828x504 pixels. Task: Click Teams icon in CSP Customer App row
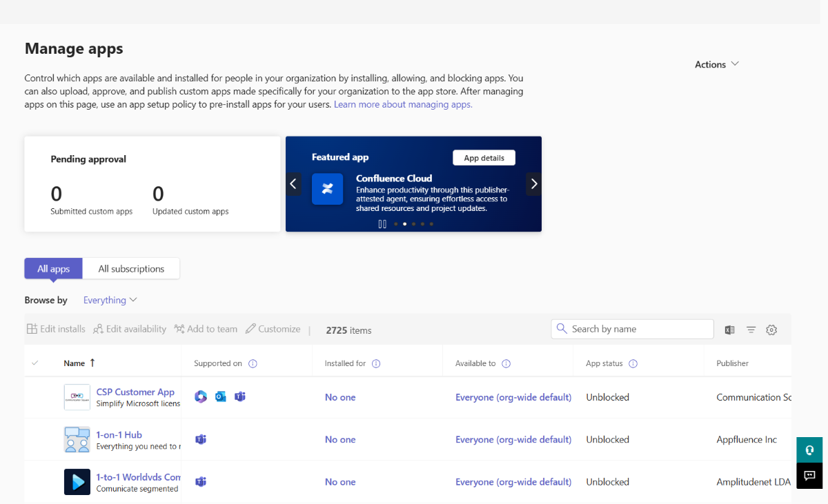(x=239, y=396)
